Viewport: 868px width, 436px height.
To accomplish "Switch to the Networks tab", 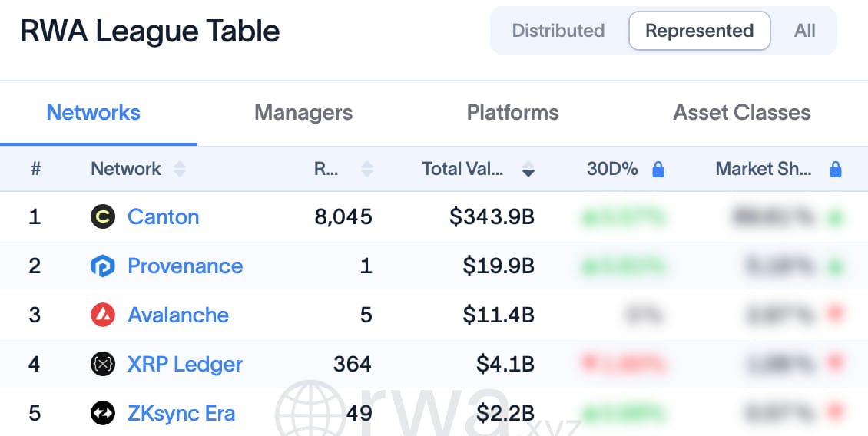I will click(93, 112).
